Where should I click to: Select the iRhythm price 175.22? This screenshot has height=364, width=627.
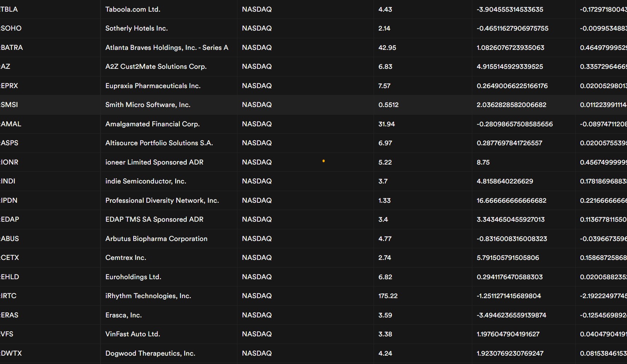(x=388, y=296)
